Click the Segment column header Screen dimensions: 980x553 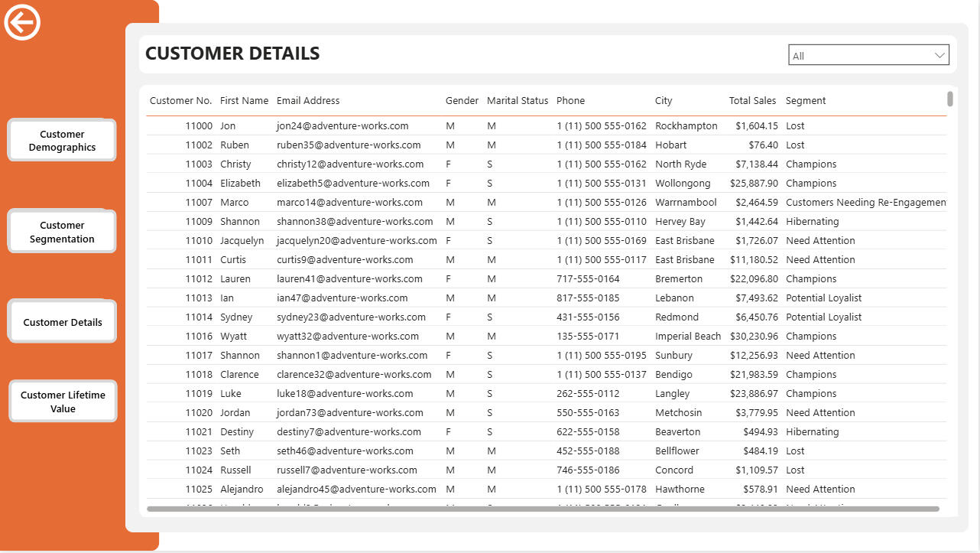tap(806, 100)
